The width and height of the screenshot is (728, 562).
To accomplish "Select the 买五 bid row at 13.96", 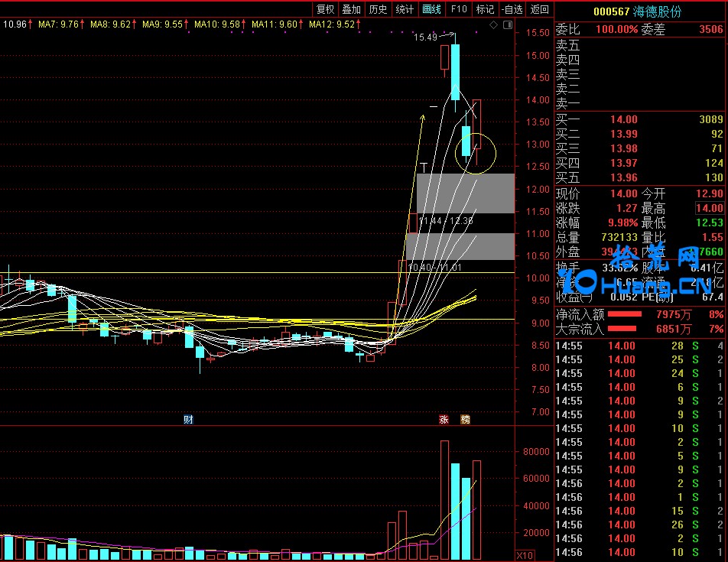I will (639, 177).
